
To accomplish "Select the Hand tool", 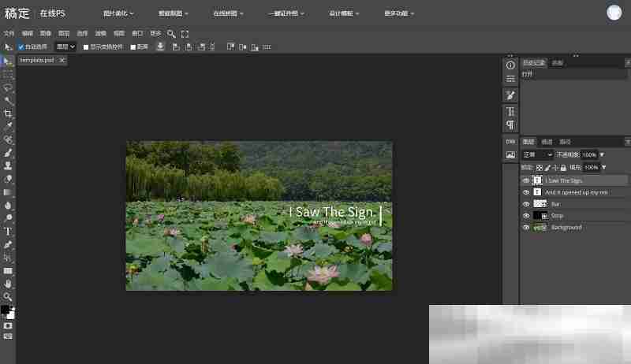I will point(7,284).
